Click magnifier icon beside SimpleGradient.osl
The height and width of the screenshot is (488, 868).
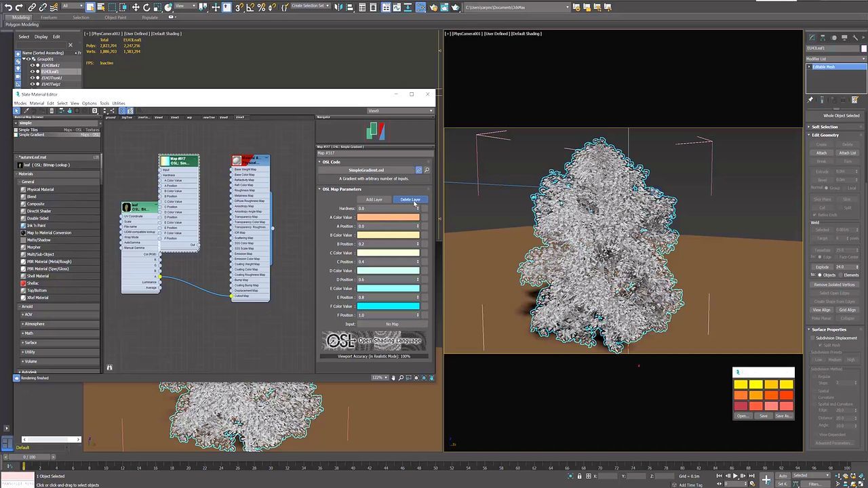click(427, 170)
